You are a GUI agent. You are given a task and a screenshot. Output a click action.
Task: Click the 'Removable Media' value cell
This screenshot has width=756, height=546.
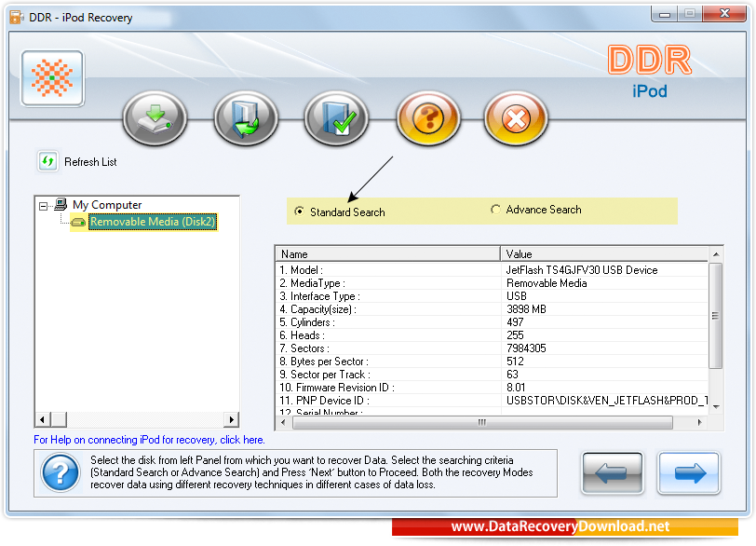[547, 283]
